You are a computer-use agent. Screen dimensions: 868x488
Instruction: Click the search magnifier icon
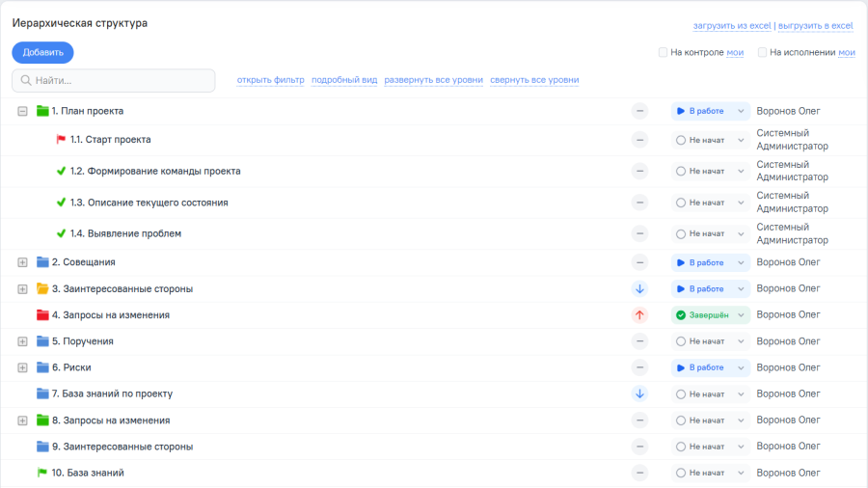click(x=26, y=80)
